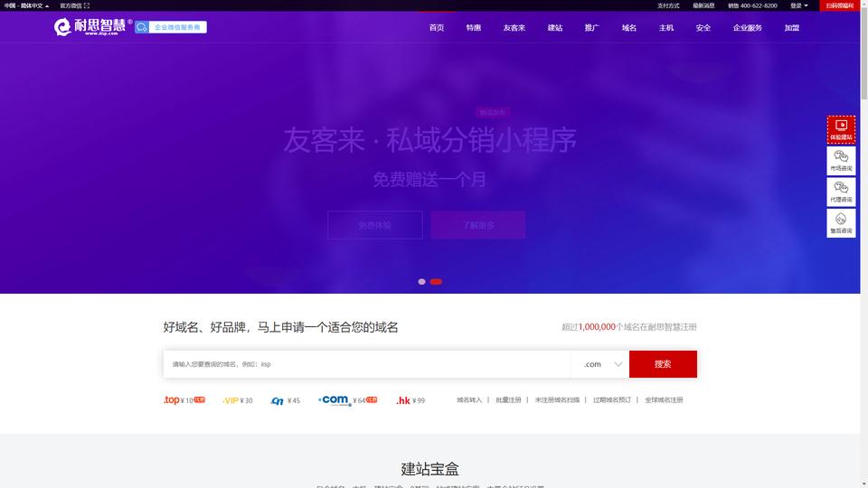Click the 了解更多 banner button

pyautogui.click(x=478, y=225)
